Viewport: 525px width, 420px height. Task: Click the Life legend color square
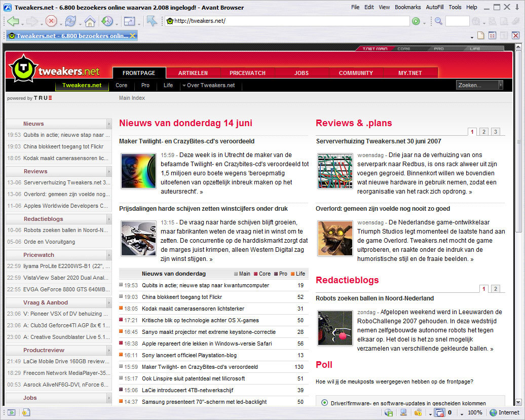292,274
